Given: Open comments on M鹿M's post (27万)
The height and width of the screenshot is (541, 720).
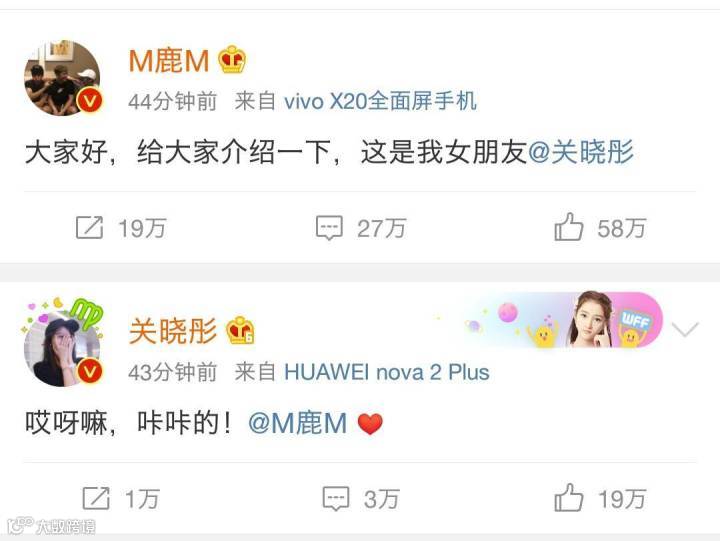Looking at the screenshot, I should coord(361,228).
